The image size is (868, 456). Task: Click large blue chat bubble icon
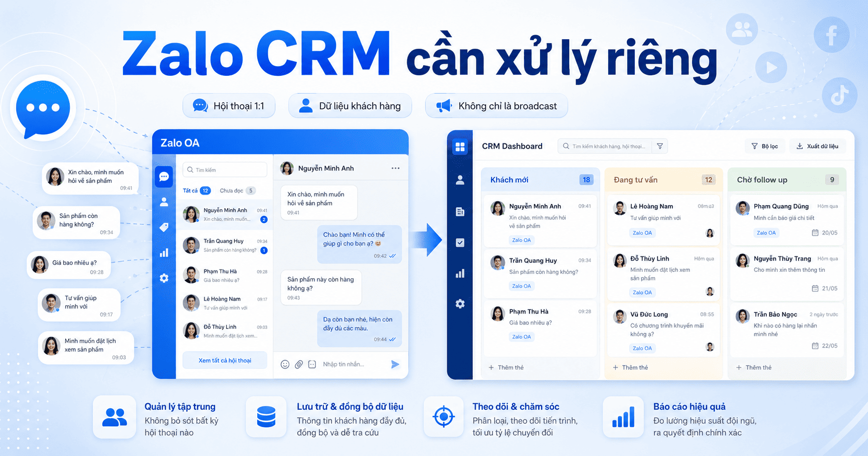tap(43, 109)
